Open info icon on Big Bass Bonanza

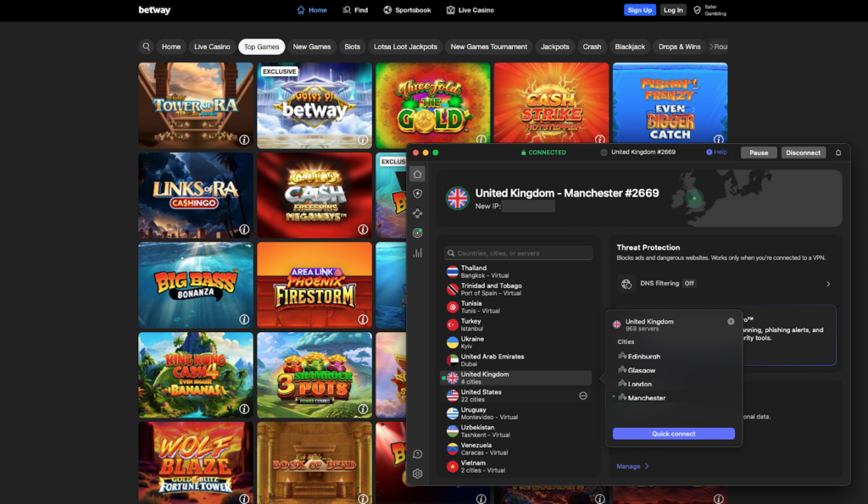244,319
